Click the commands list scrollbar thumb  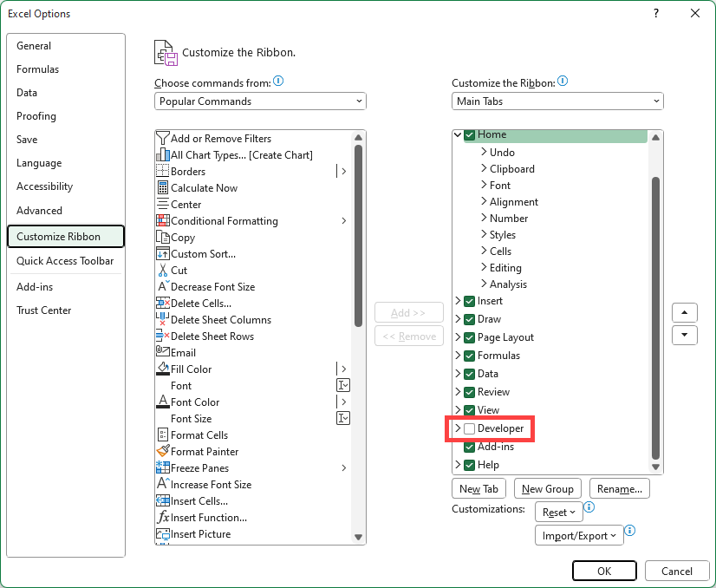tap(358, 236)
